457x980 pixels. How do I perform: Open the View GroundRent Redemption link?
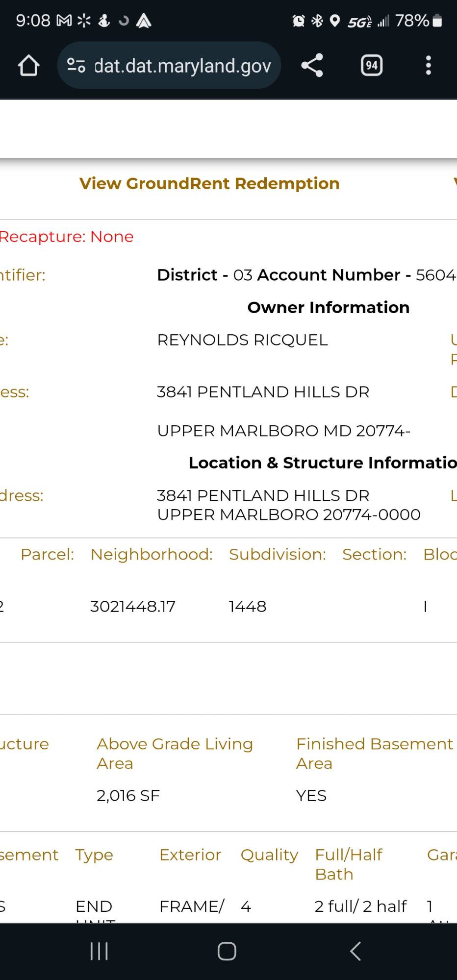[x=209, y=184]
